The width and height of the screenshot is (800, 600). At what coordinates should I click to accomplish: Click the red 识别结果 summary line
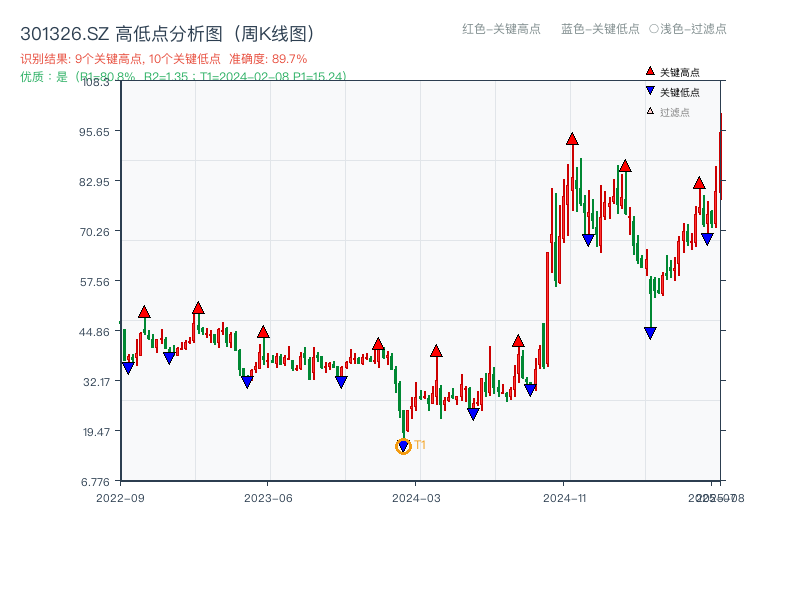coord(164,59)
